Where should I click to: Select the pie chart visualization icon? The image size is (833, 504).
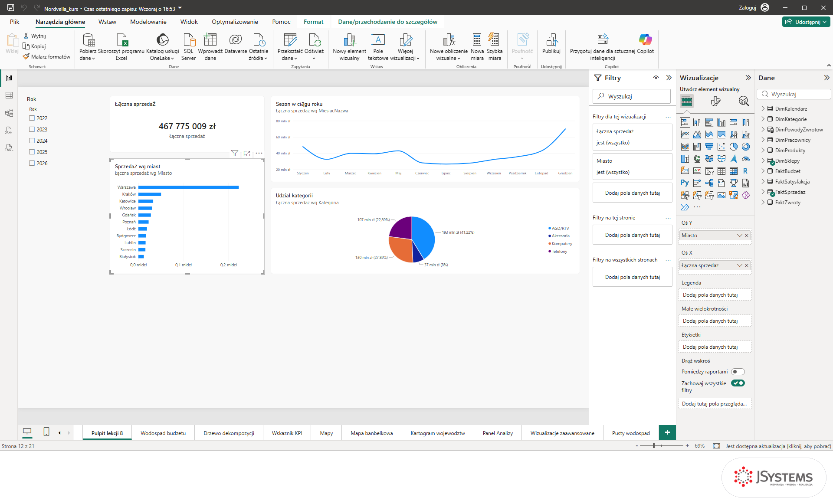pyautogui.click(x=733, y=147)
